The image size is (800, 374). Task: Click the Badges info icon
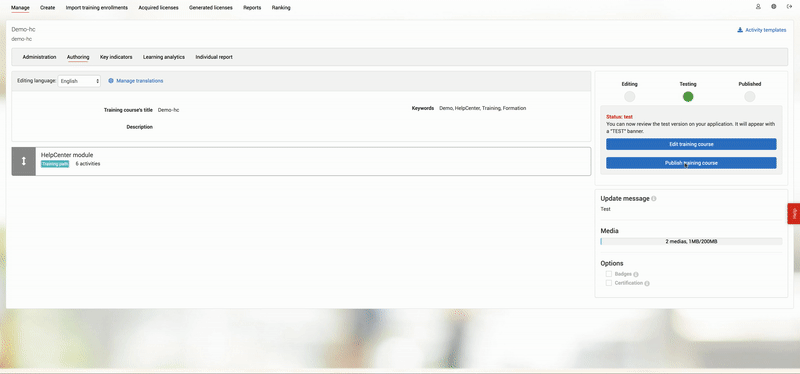point(636,275)
